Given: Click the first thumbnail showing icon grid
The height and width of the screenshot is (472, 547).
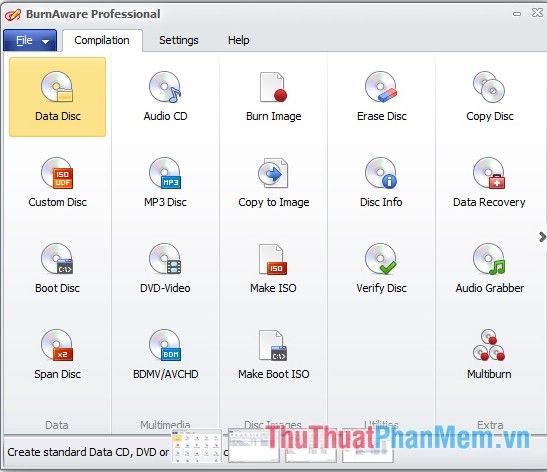Looking at the screenshot, I should [197, 447].
